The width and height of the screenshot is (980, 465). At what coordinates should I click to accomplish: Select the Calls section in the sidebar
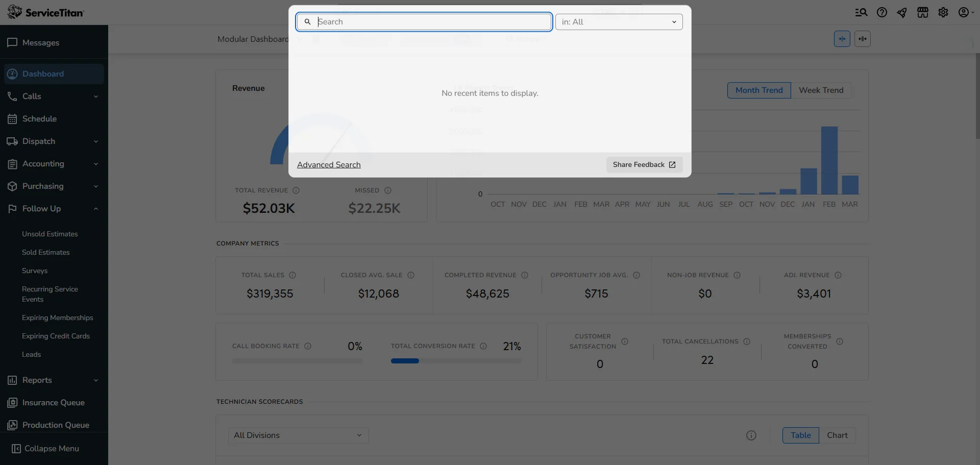(x=32, y=96)
